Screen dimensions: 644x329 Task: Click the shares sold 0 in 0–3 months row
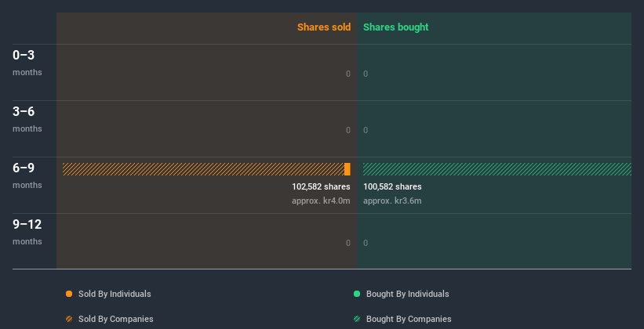tap(348, 74)
